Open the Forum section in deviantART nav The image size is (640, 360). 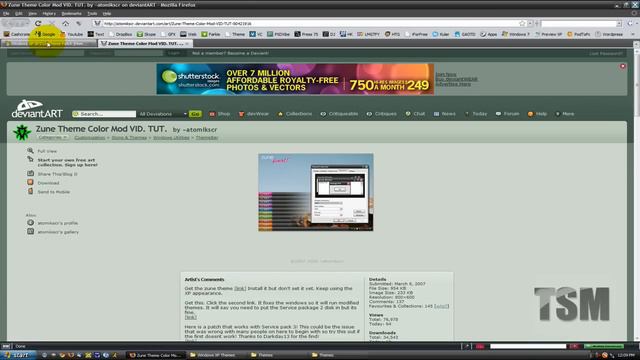[507, 114]
